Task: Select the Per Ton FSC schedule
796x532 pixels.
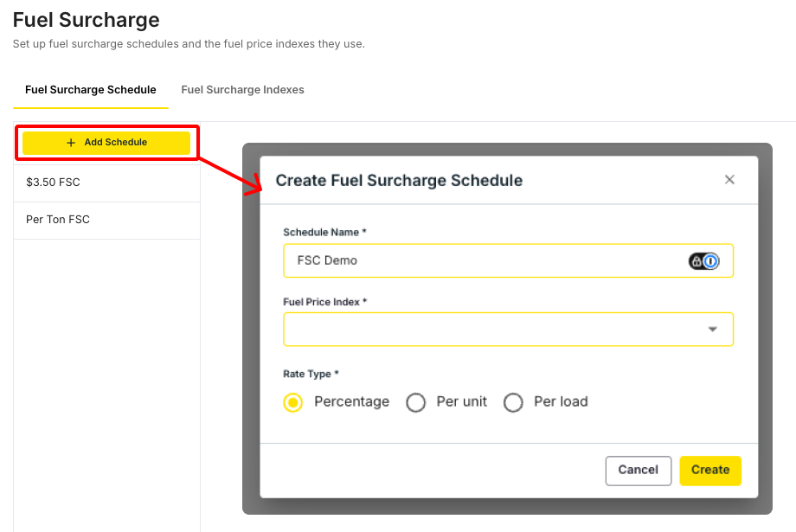Action: tap(106, 220)
